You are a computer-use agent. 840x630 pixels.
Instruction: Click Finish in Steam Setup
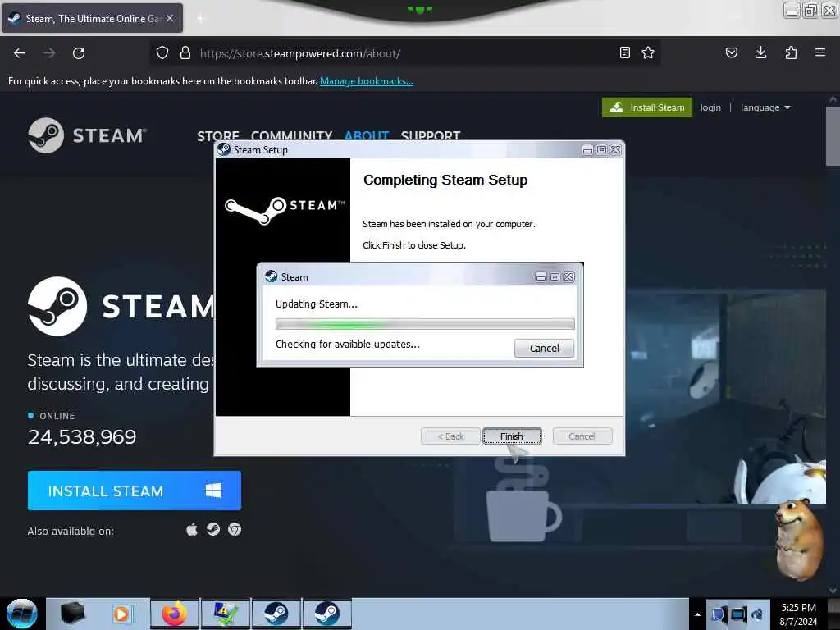click(512, 436)
